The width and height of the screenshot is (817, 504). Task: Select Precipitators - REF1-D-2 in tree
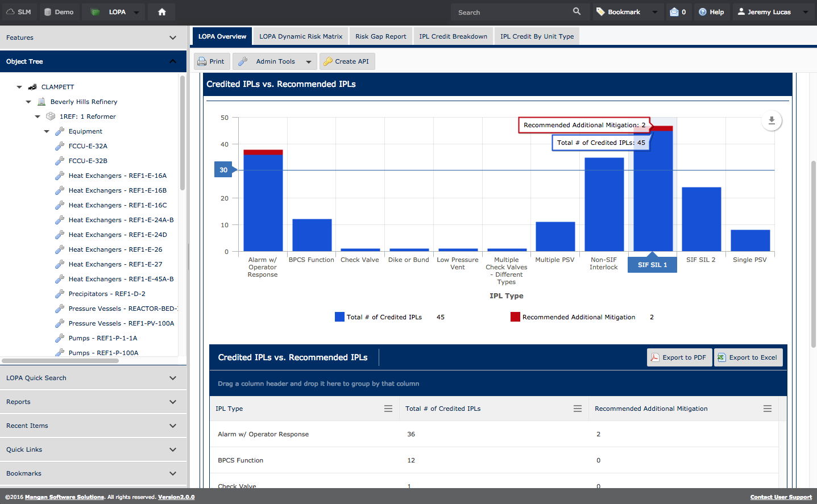coord(107,294)
